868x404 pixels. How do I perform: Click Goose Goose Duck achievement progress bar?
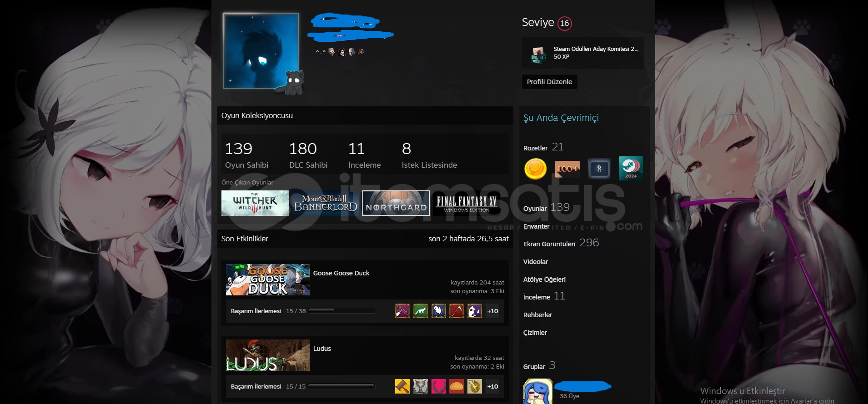342,311
